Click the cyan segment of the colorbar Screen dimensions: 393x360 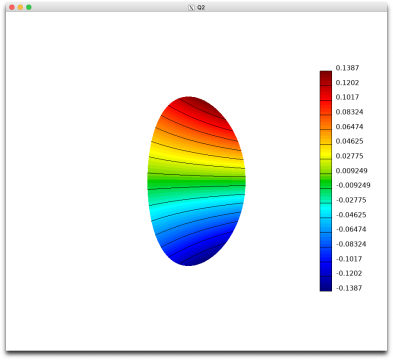point(326,210)
